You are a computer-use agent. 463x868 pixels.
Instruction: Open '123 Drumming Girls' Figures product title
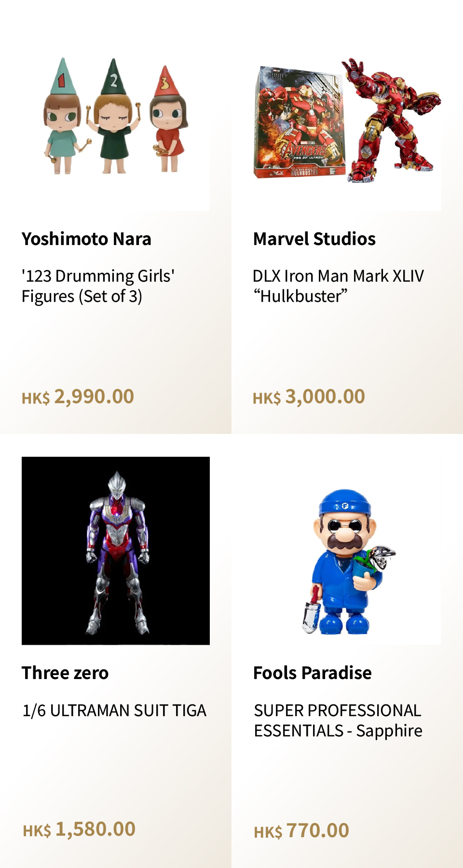pyautogui.click(x=98, y=286)
